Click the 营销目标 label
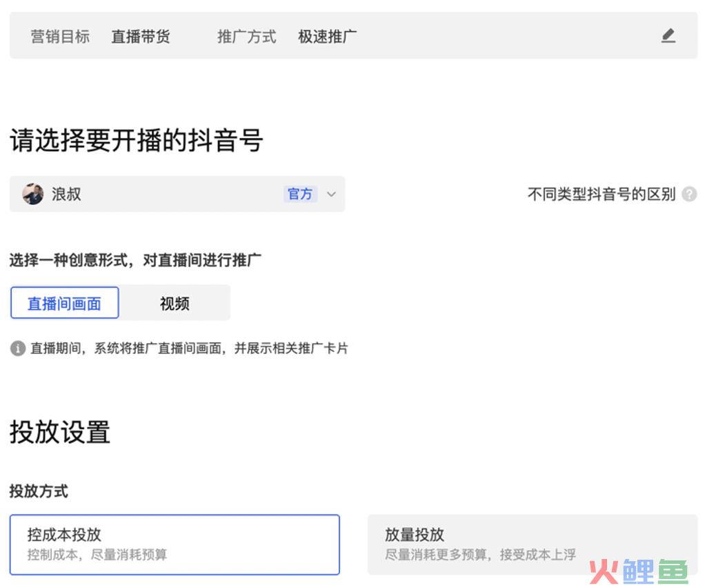 [60, 37]
